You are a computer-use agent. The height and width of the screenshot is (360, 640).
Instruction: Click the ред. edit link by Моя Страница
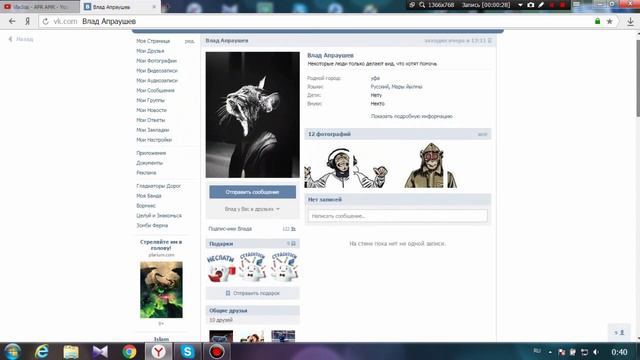pyautogui.click(x=189, y=41)
